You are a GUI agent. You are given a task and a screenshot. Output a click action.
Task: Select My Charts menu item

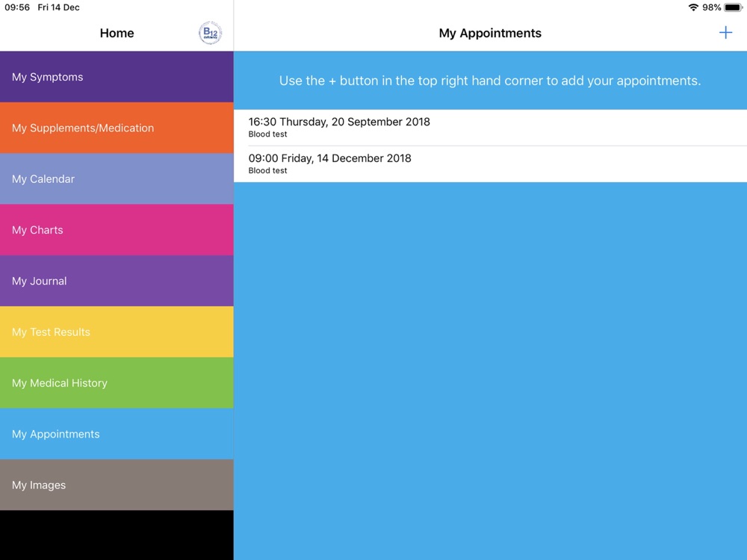coord(117,230)
